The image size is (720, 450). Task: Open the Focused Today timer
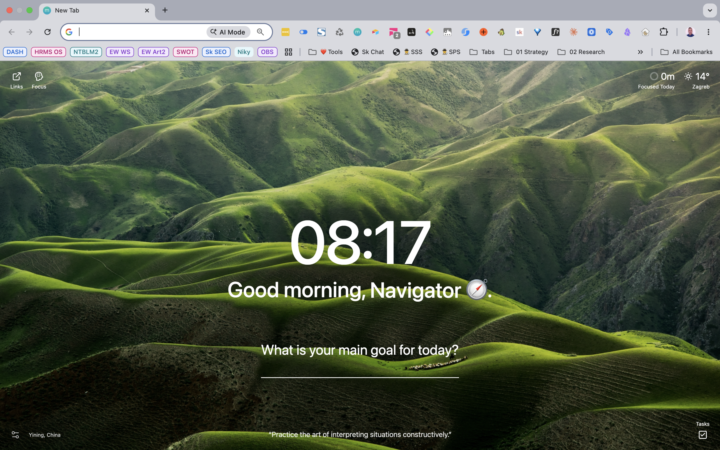point(656,79)
